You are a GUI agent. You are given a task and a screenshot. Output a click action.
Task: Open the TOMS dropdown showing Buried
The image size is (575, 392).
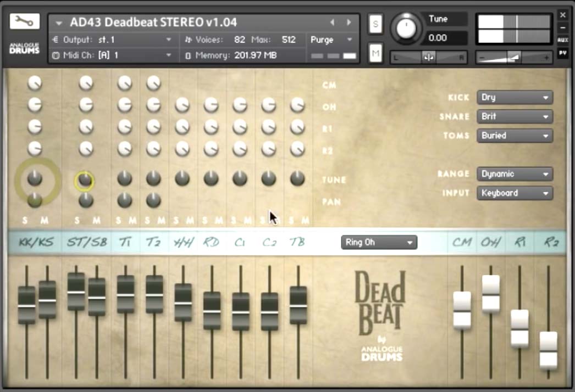point(515,136)
